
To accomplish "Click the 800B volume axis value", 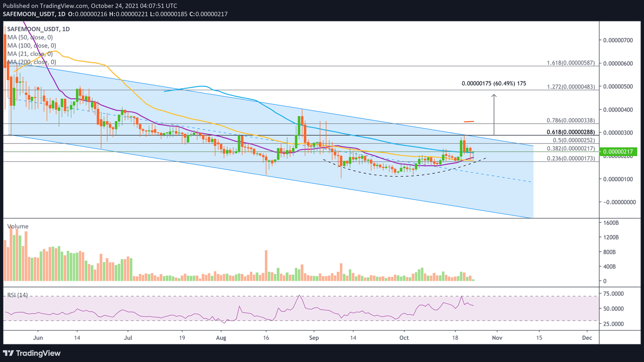I will tap(610, 252).
